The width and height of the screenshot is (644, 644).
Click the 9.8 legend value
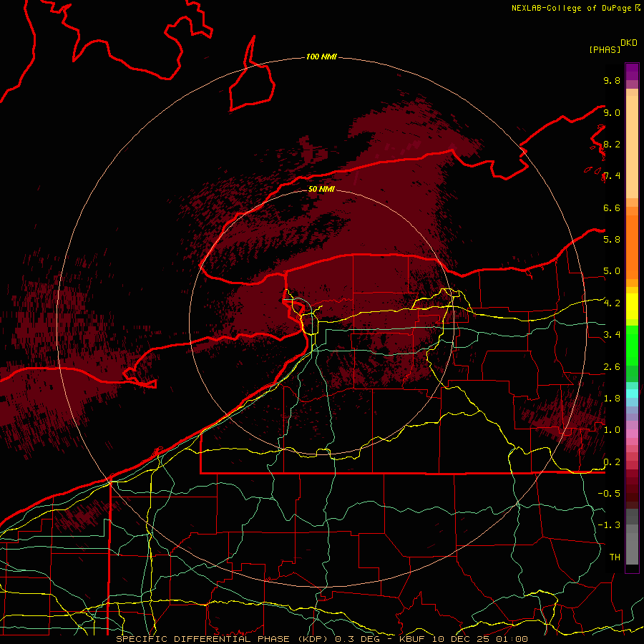click(612, 80)
